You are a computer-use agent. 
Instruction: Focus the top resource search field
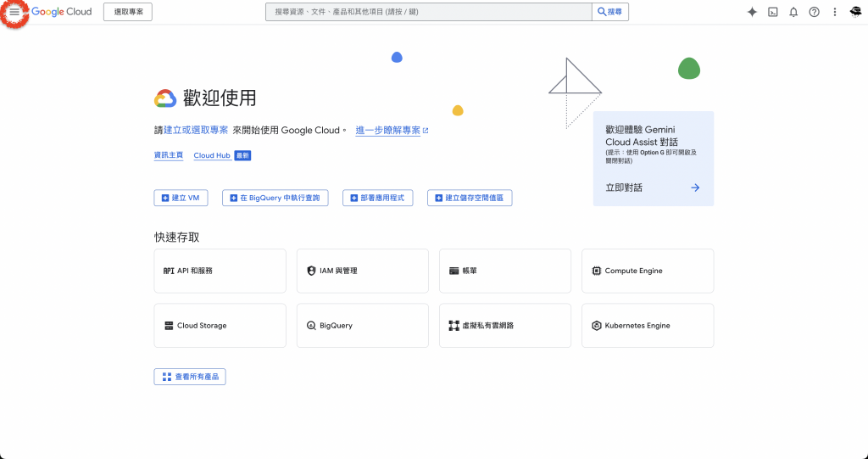click(x=428, y=12)
